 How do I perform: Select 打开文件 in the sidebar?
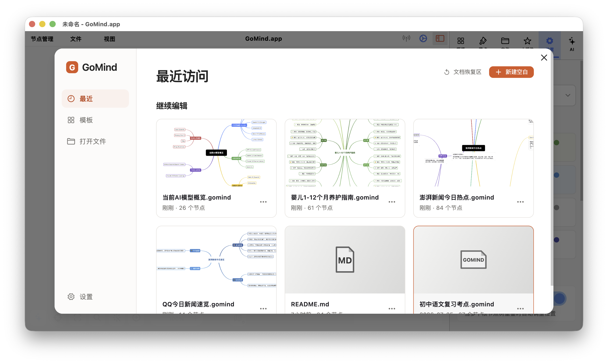95,141
